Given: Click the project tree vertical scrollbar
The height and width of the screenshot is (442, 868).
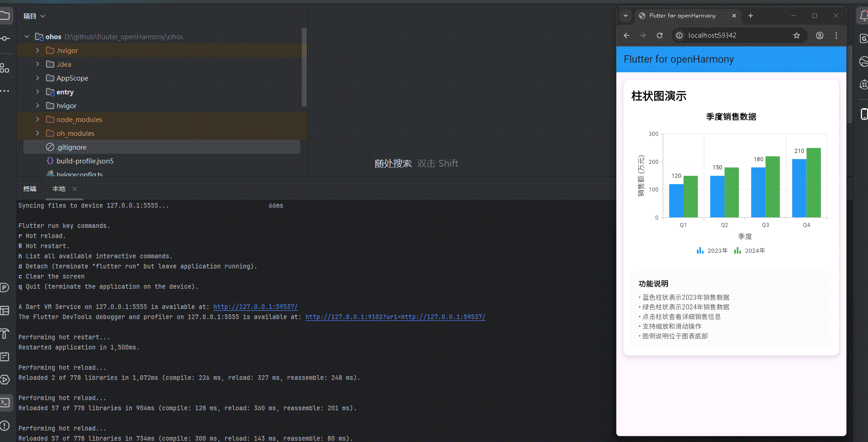Looking at the screenshot, I should tap(304, 67).
